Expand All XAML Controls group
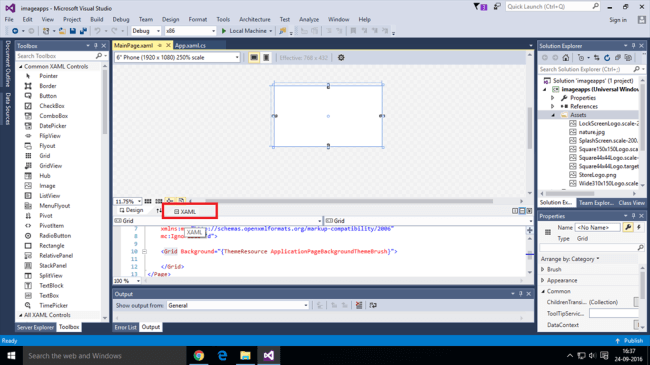 20,315
